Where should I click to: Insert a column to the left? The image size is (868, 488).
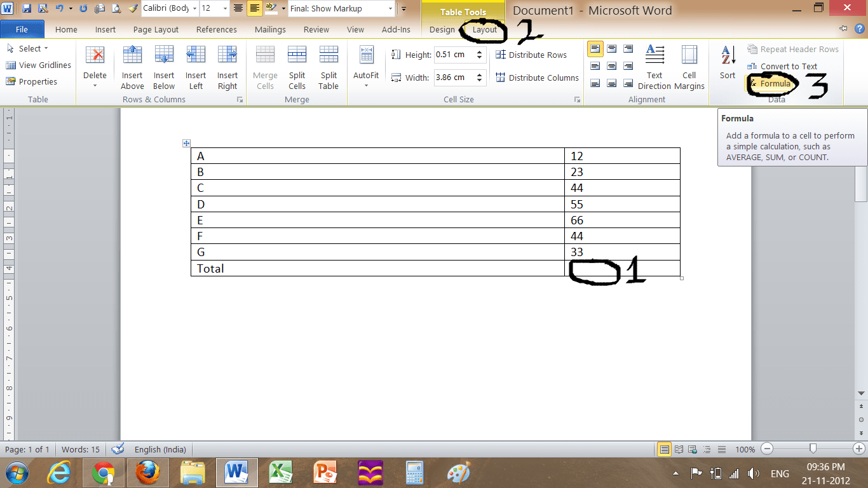click(x=196, y=68)
